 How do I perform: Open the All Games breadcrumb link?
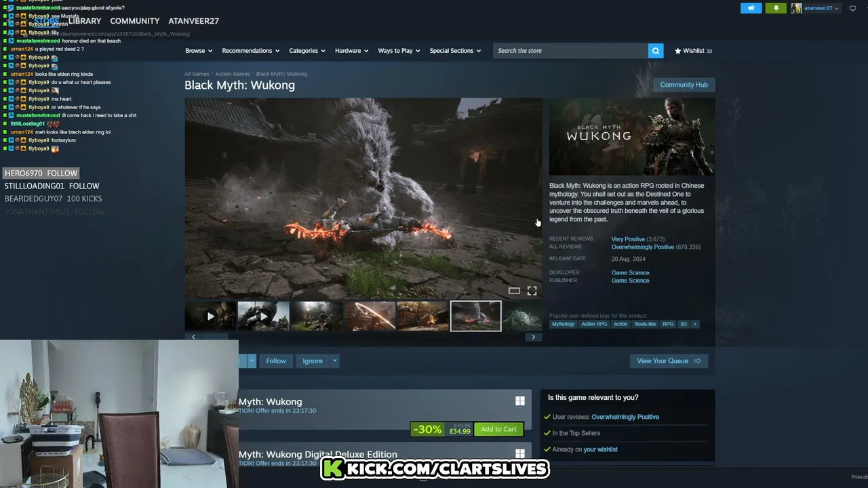coord(197,74)
